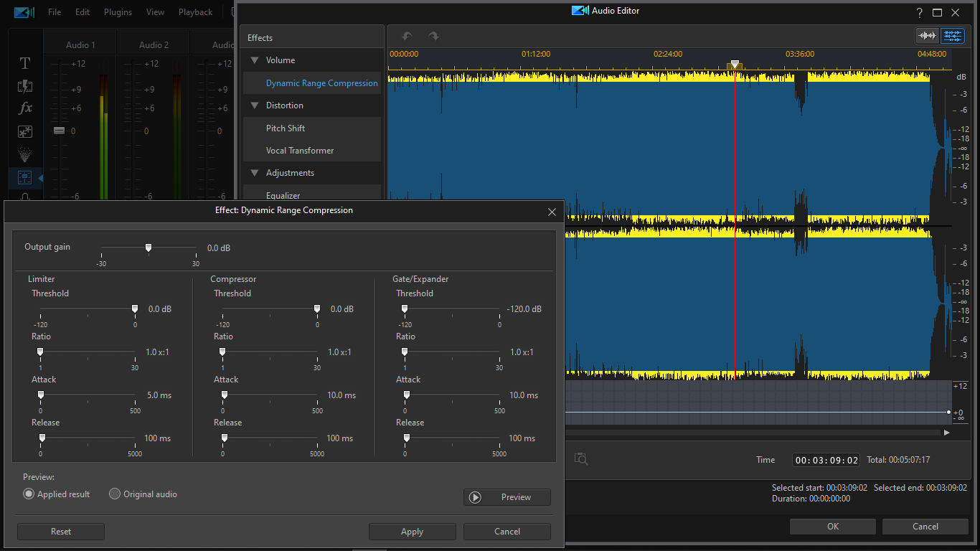Toggle the multi-channel view mode button

tap(952, 36)
